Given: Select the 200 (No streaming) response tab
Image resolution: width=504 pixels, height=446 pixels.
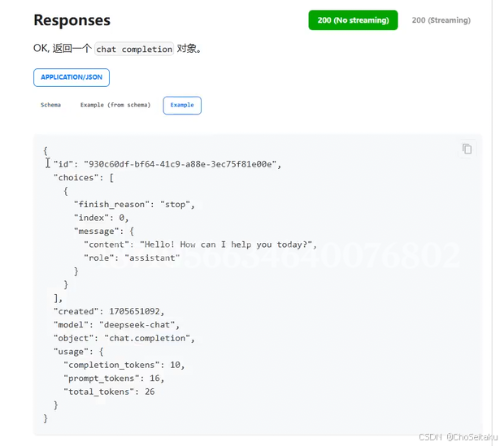Looking at the screenshot, I should (x=353, y=20).
